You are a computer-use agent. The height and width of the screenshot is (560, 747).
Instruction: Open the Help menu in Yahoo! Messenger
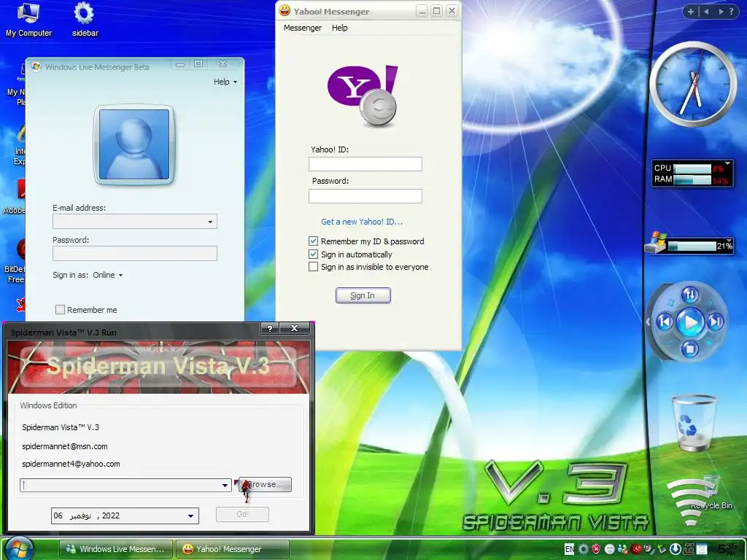(340, 28)
